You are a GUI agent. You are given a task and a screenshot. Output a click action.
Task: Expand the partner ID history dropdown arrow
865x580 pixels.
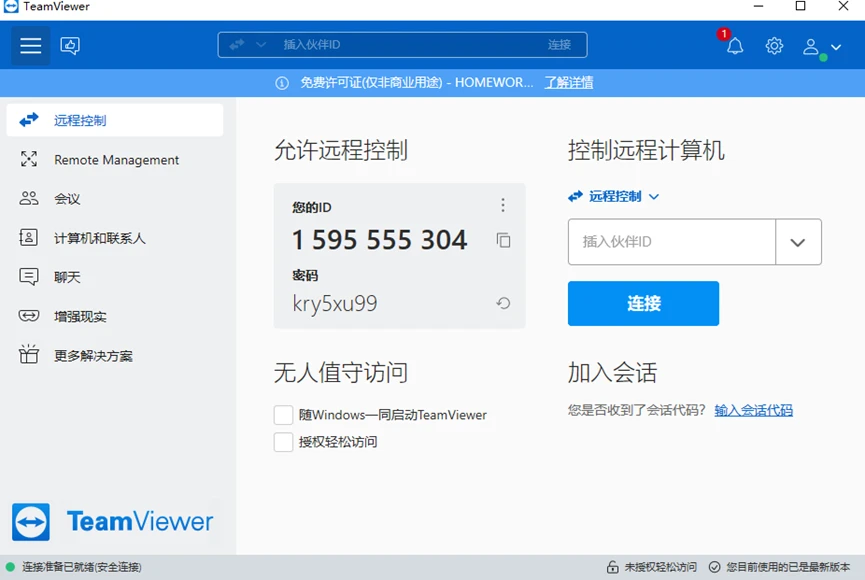point(798,242)
